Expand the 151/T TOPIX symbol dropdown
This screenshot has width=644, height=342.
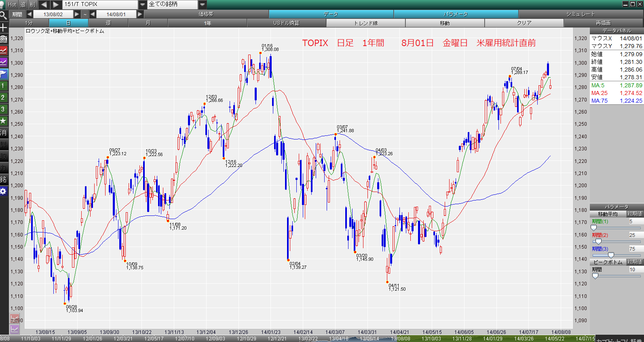142,4
